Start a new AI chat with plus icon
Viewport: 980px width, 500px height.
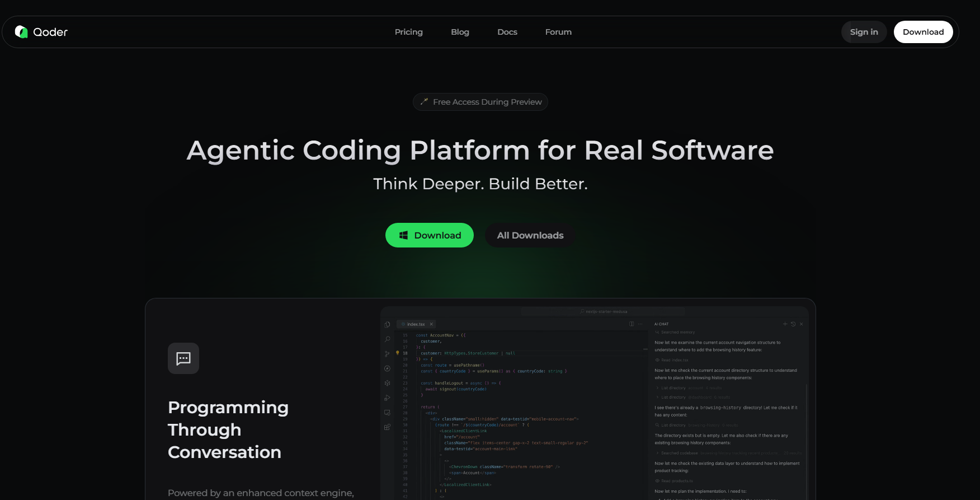click(785, 324)
